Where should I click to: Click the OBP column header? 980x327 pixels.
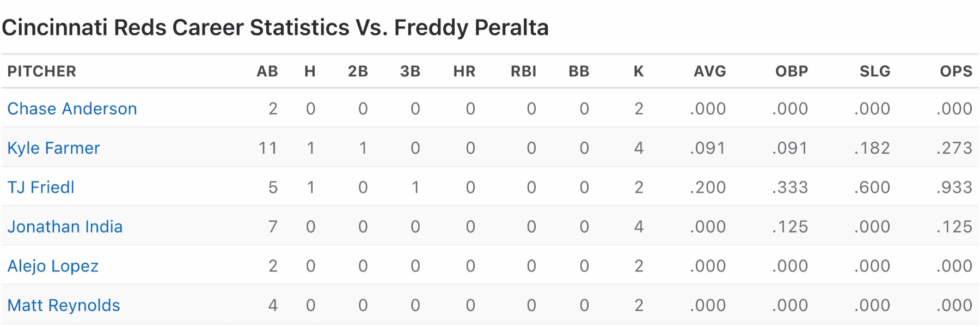coord(792,71)
